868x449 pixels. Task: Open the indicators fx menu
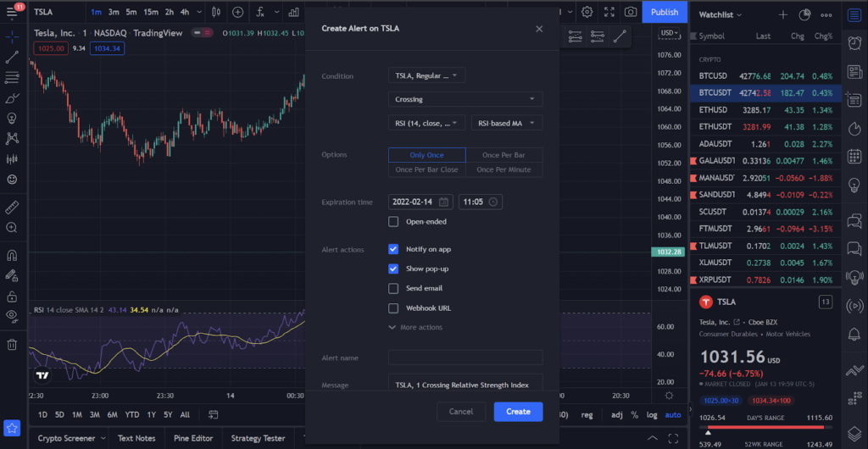(260, 12)
